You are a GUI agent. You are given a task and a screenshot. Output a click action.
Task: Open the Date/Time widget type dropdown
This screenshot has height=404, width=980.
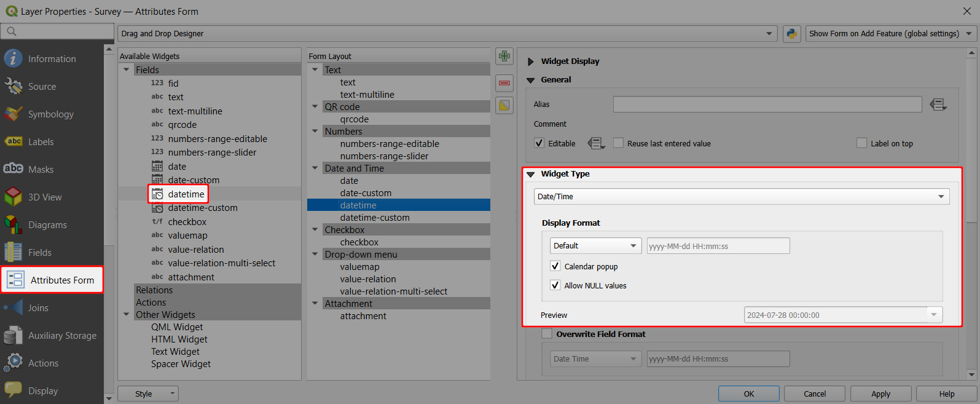coord(742,196)
